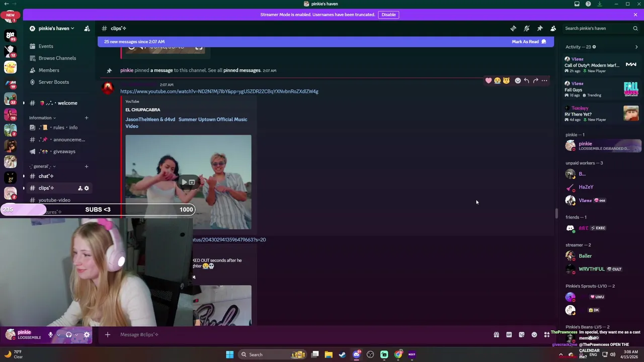
Task: Deafen with the headphones icon
Action: pos(68,335)
